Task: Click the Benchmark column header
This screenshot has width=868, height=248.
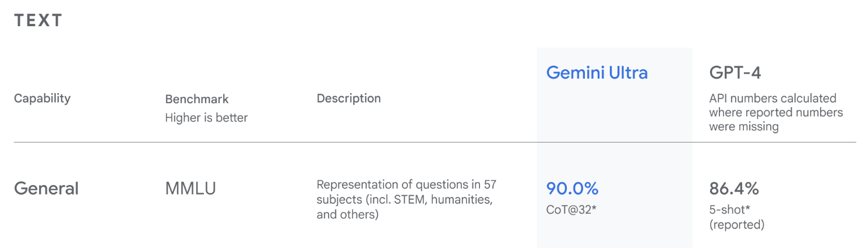Action: [197, 99]
